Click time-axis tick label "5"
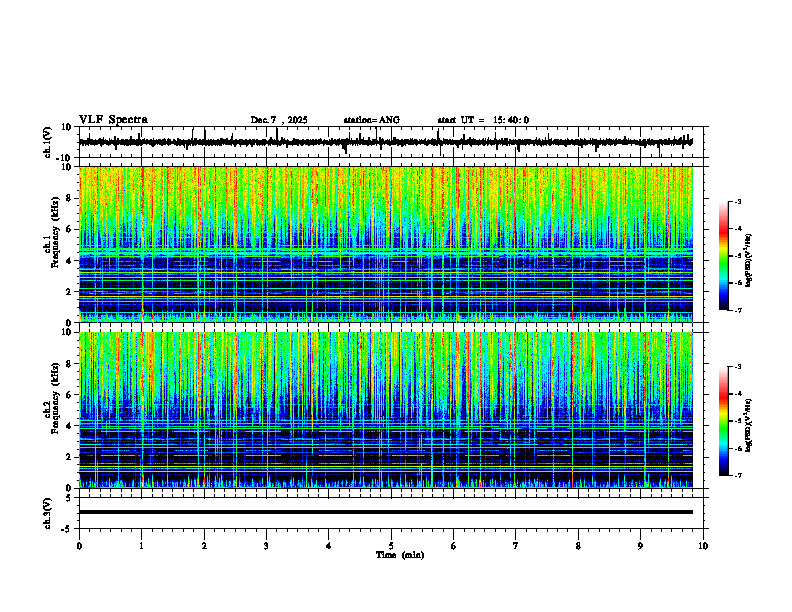 pyautogui.click(x=391, y=546)
